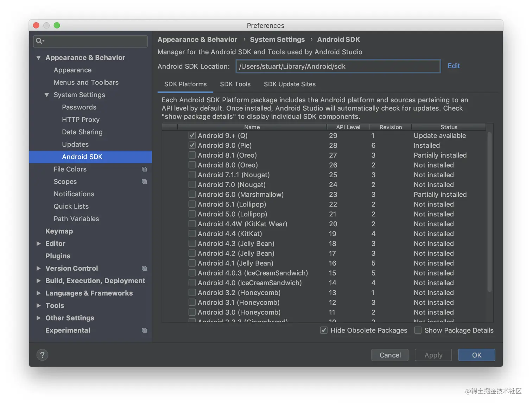Expand the Tools settings node
Viewport: 532px width, 405px height.
coord(38,305)
